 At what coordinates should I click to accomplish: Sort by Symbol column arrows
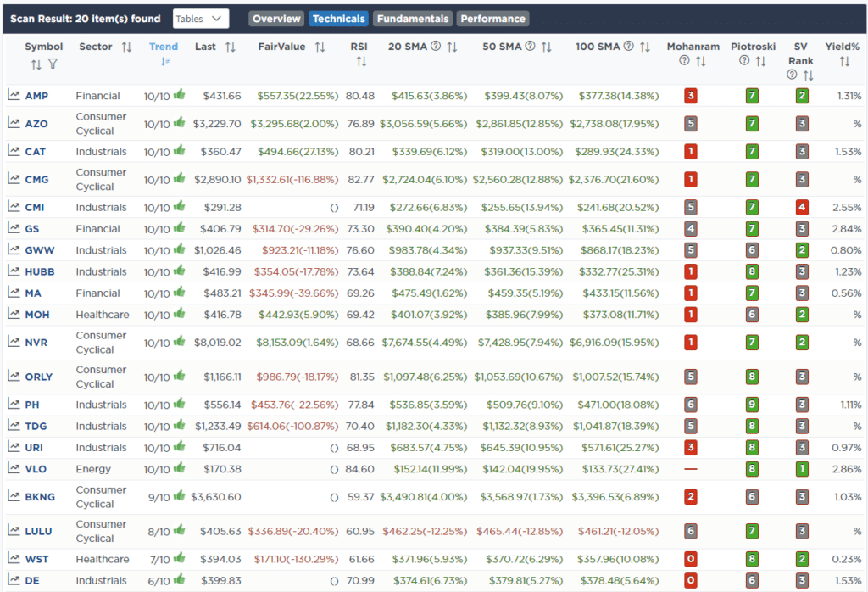coord(36,64)
